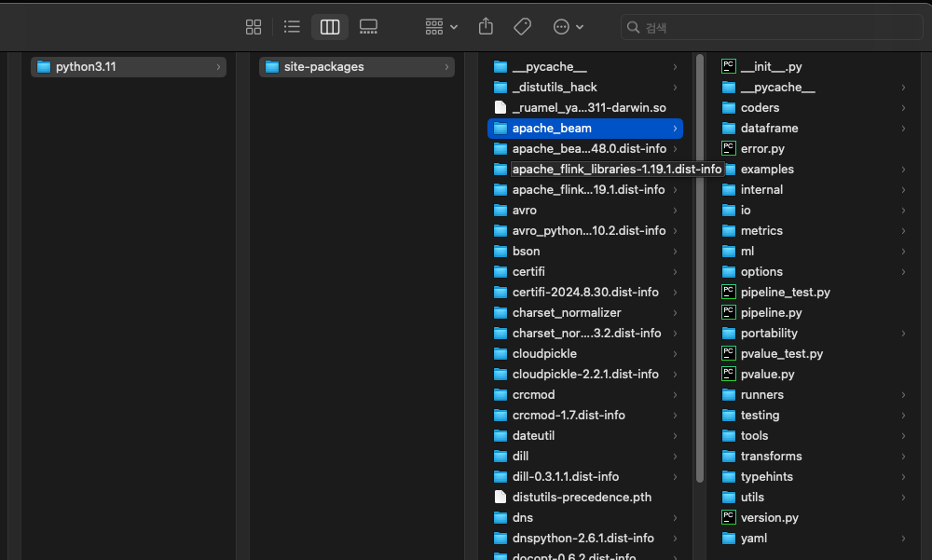Click the crcmod folder icon
The image size is (932, 560).
(500, 395)
